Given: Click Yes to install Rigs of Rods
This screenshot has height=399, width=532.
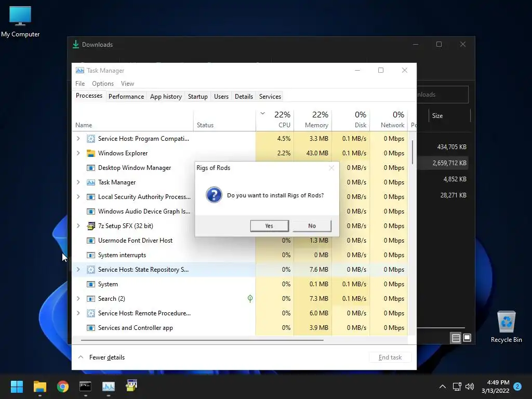Looking at the screenshot, I should point(270,226).
